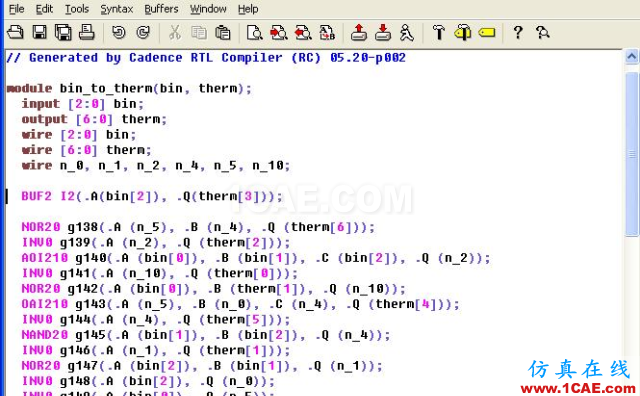The image size is (640, 396).
Task: Click the scrollbar up arrow
Action: [631, 57]
